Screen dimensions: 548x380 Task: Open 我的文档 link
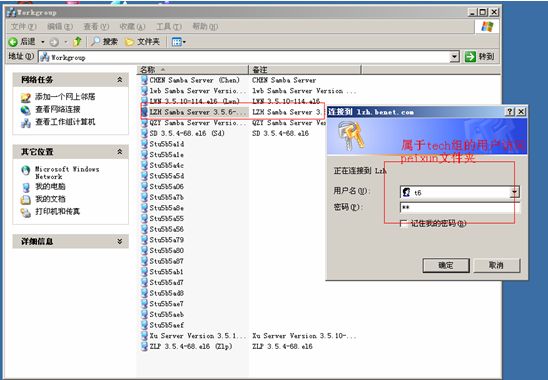(x=50, y=199)
